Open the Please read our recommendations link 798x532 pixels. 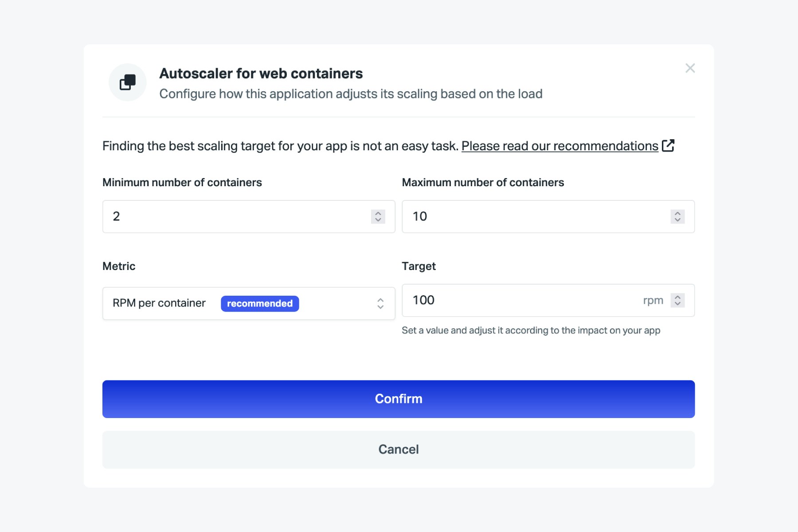click(x=560, y=145)
